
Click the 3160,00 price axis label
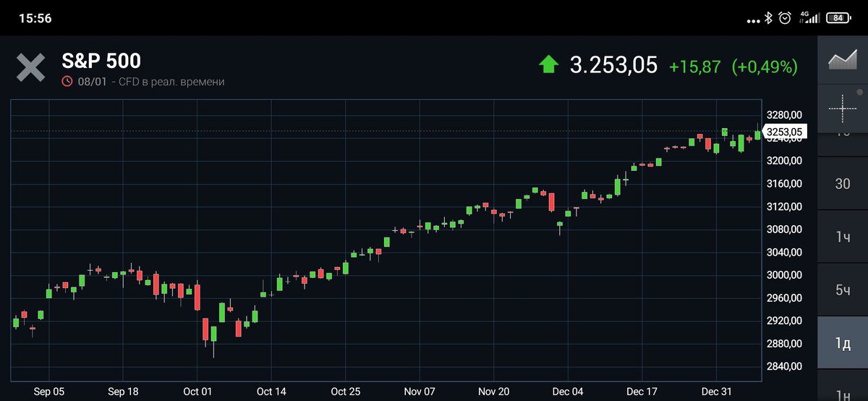coord(784,183)
